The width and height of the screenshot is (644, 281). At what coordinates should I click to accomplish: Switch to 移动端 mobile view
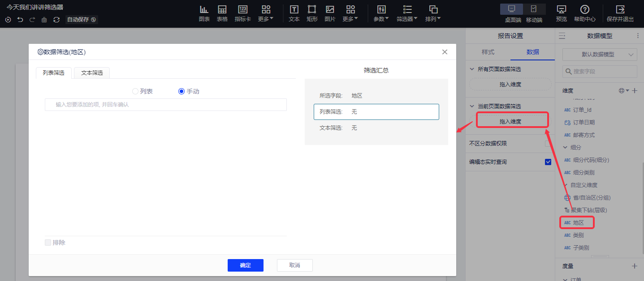(534, 10)
